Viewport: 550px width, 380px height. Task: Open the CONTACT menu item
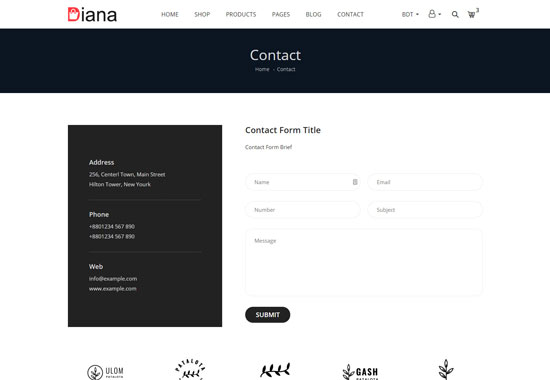click(350, 14)
